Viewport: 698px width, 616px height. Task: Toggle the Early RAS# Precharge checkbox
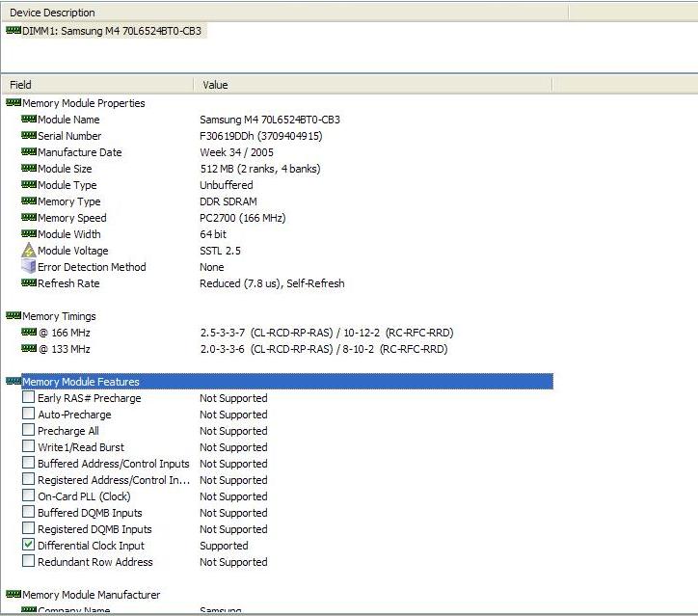point(29,398)
